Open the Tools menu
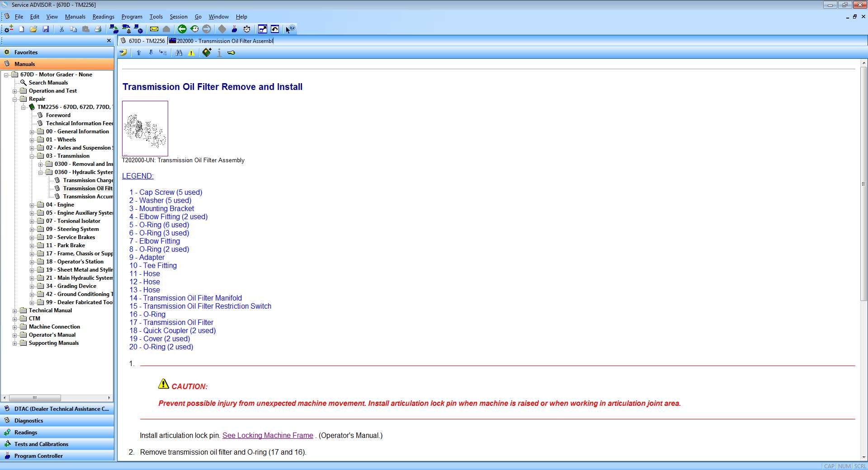 point(156,17)
